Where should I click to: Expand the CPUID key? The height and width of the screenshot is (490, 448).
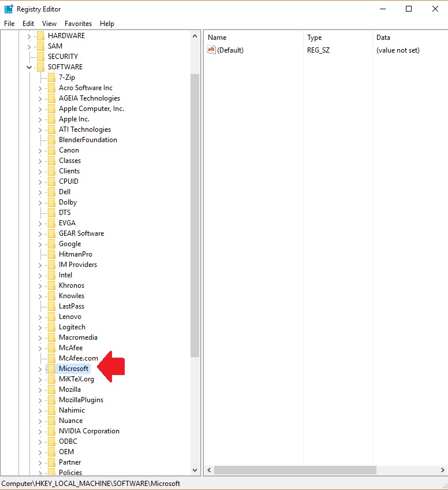(40, 182)
